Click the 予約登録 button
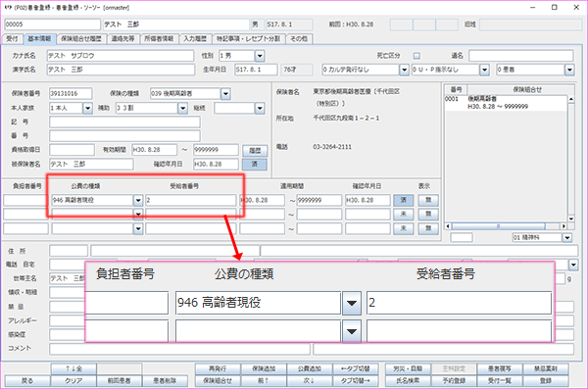 tap(454, 381)
